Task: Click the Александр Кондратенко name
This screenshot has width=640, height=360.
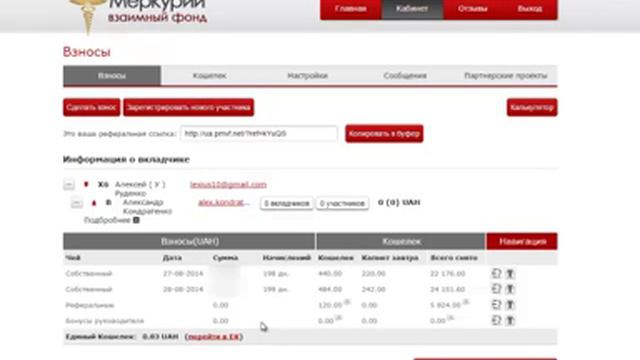Action: tap(147, 207)
